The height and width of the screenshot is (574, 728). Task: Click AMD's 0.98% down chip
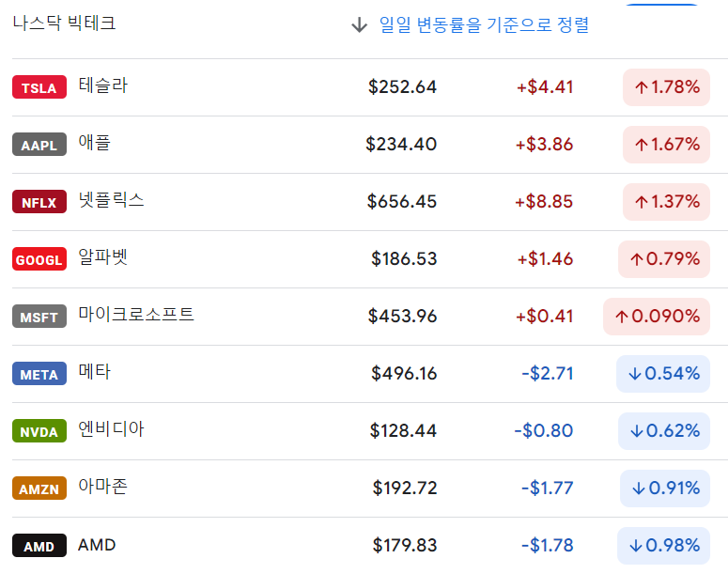pyautogui.click(x=663, y=546)
